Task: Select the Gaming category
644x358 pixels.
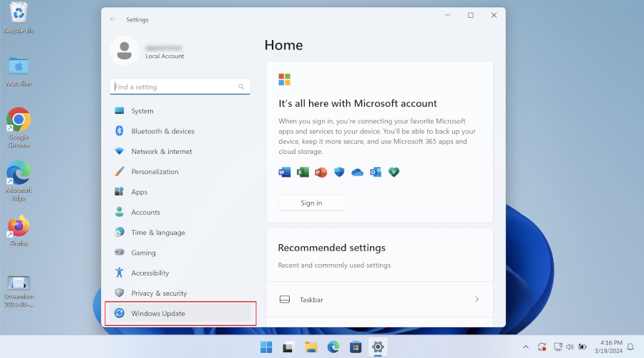Action: click(x=180, y=253)
